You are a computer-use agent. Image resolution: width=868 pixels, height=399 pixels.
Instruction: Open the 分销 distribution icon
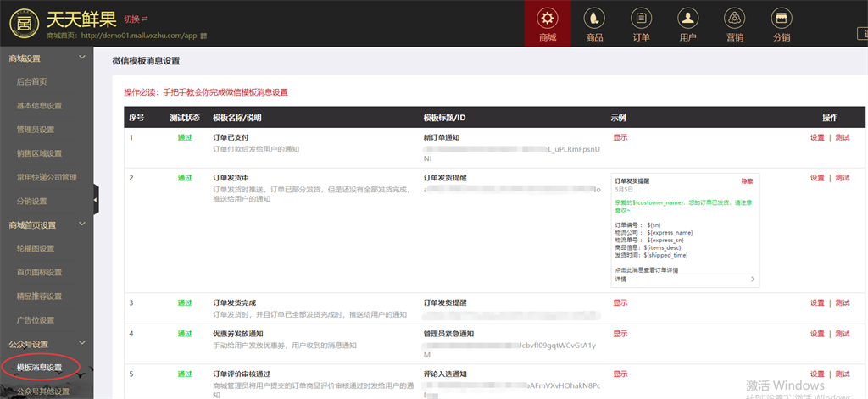[x=781, y=24]
